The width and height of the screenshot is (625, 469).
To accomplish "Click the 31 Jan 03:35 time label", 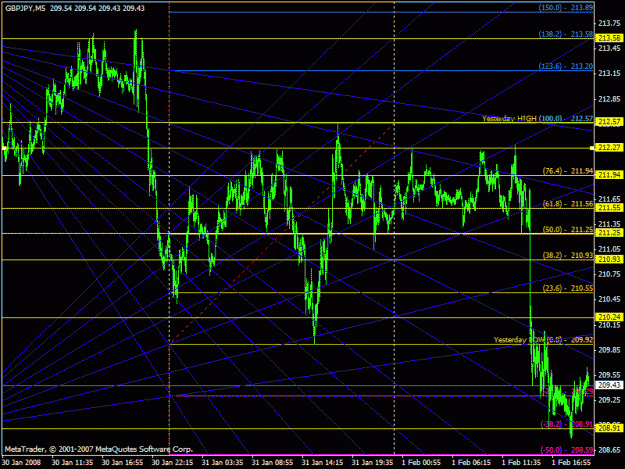I will 222,462.
